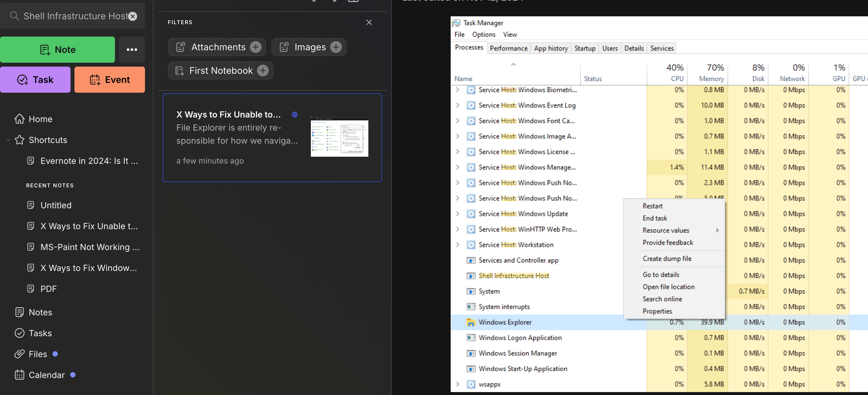Select the Home icon in Evernote sidebar
Screen dimensions: 868x395
coord(20,119)
